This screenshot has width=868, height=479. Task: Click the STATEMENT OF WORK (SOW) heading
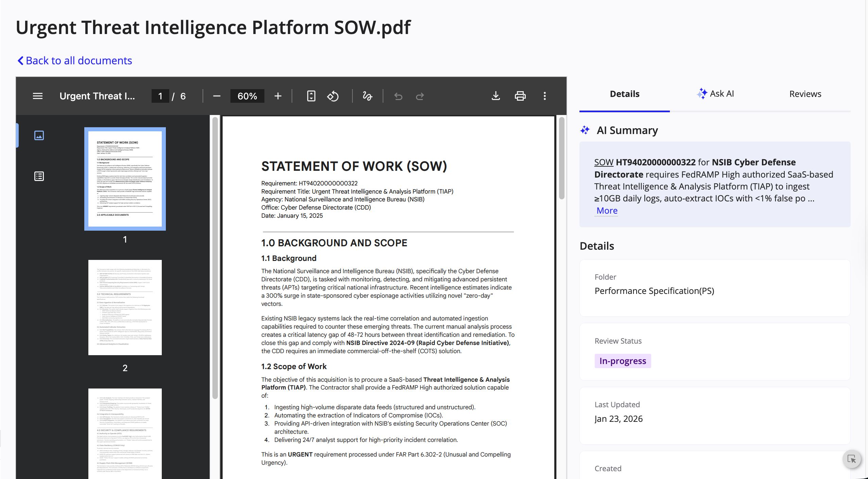(354, 166)
